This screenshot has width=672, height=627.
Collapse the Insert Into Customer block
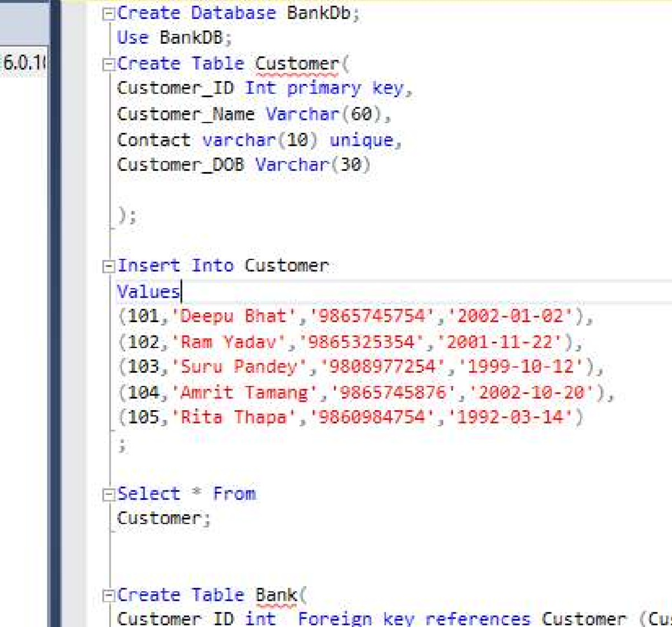point(109,267)
